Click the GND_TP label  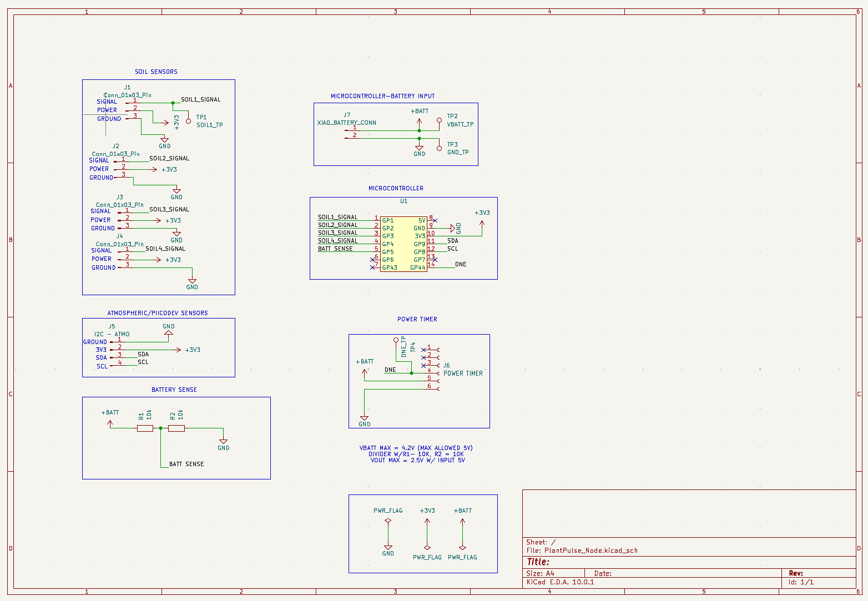coord(458,152)
